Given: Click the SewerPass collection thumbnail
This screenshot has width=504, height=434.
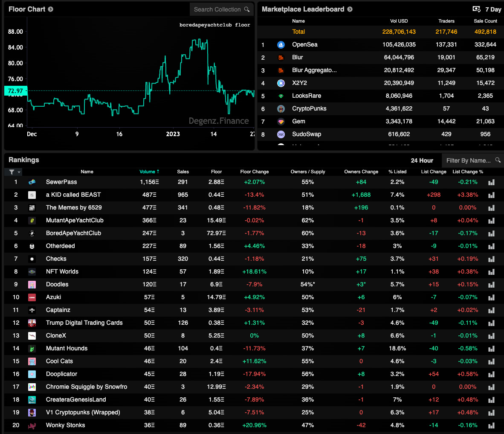Looking at the screenshot, I should click(x=32, y=182).
